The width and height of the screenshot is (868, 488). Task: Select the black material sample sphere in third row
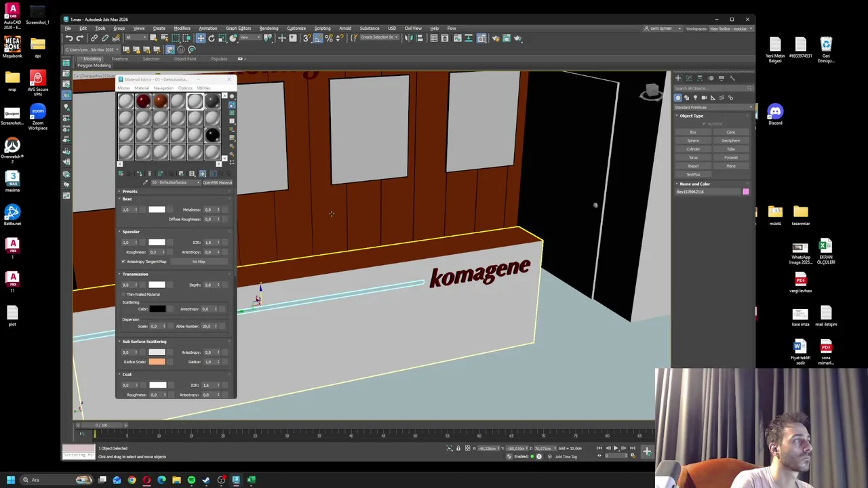pyautogui.click(x=212, y=136)
